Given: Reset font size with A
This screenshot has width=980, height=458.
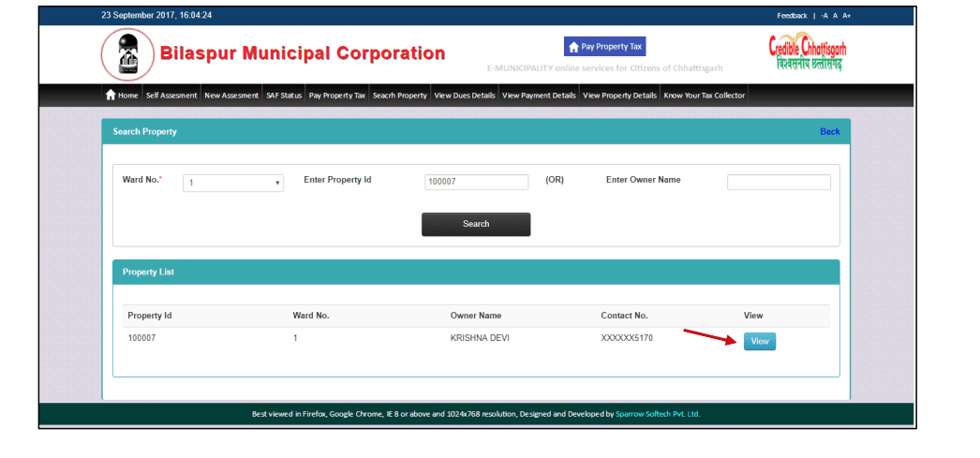Looking at the screenshot, I should 835,16.
